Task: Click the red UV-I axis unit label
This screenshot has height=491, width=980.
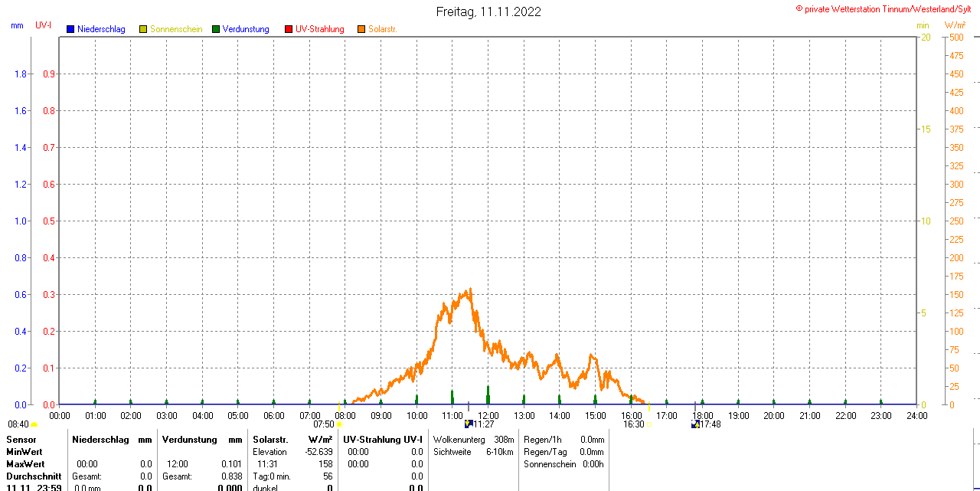Action: coord(44,25)
